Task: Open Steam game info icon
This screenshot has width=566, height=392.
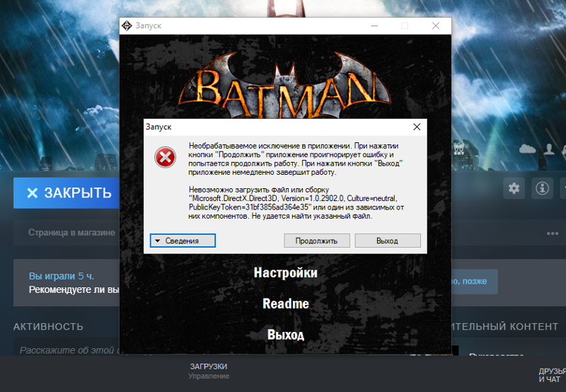Action: [542, 188]
